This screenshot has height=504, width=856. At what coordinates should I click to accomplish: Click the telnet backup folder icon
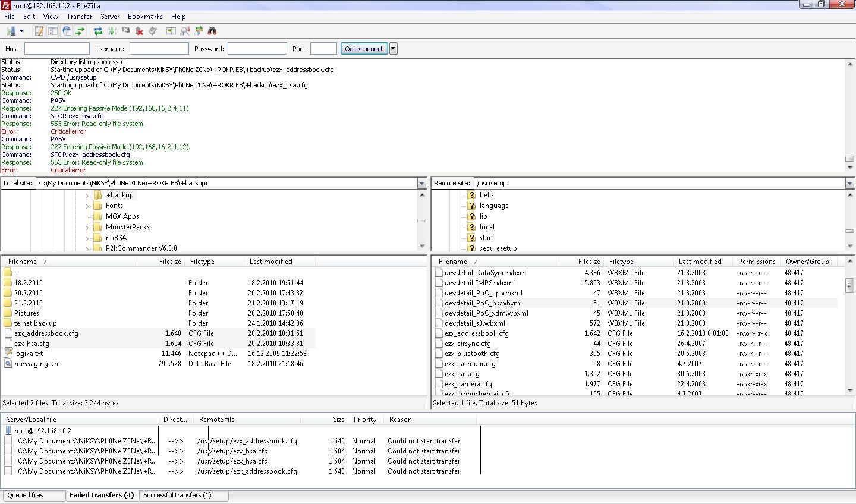pos(8,323)
